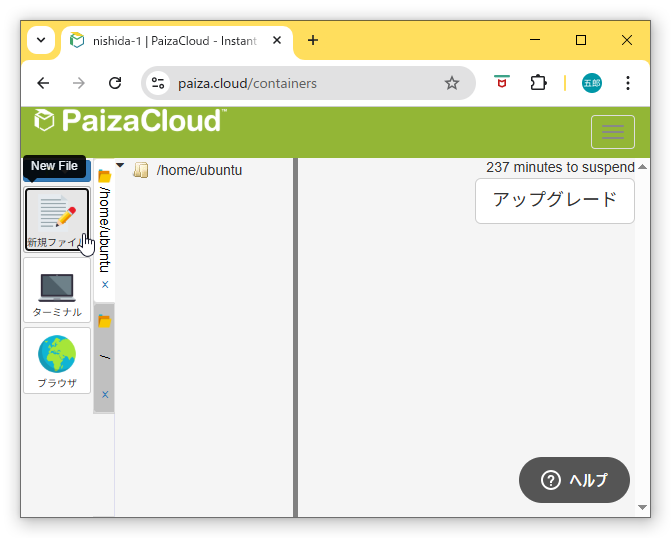Click the folder icon on / tab
Image resolution: width=671 pixels, height=538 pixels.
[x=104, y=321]
